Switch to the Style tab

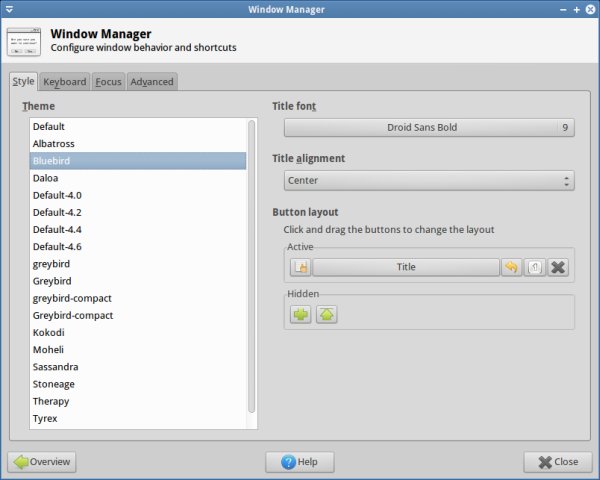pos(23,82)
